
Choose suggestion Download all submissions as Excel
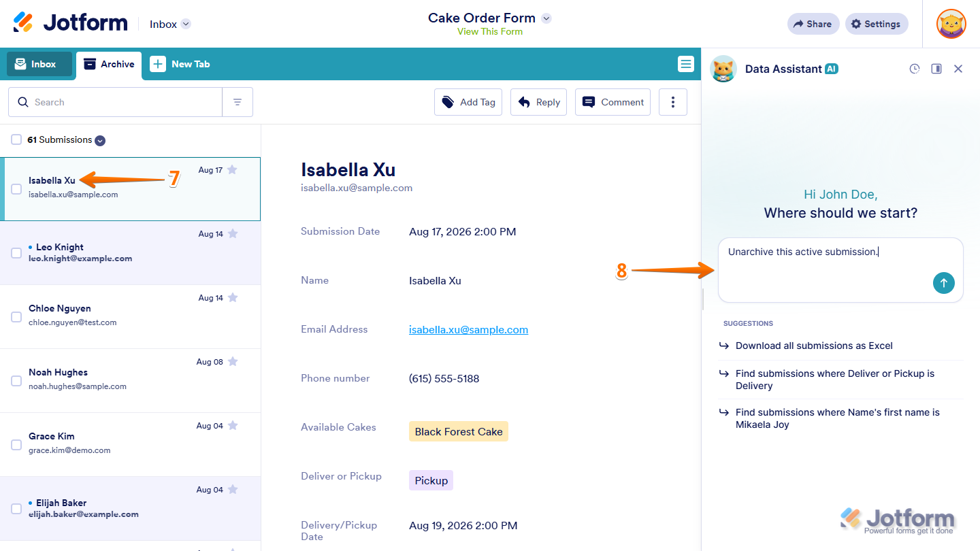click(x=840, y=346)
